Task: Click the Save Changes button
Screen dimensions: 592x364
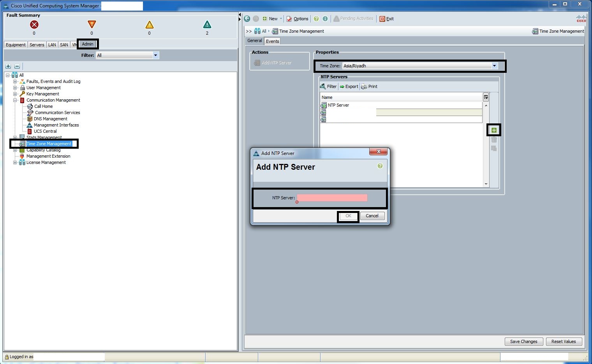Action: pos(523,341)
